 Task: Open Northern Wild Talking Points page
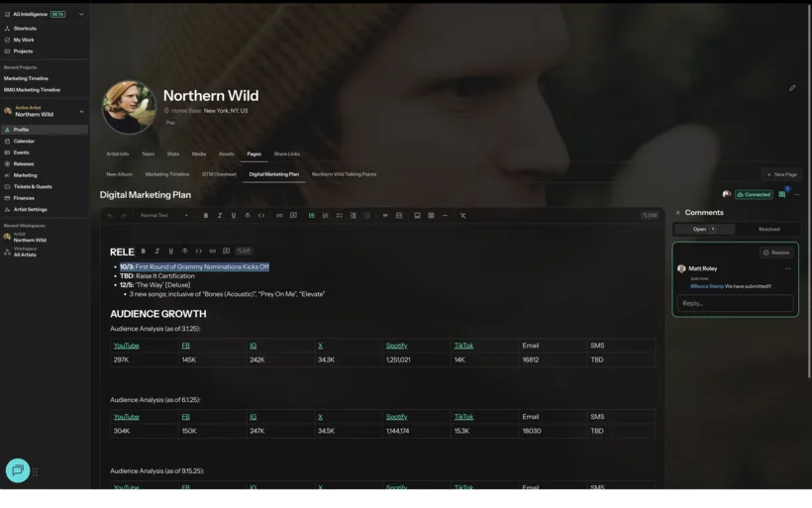[344, 174]
